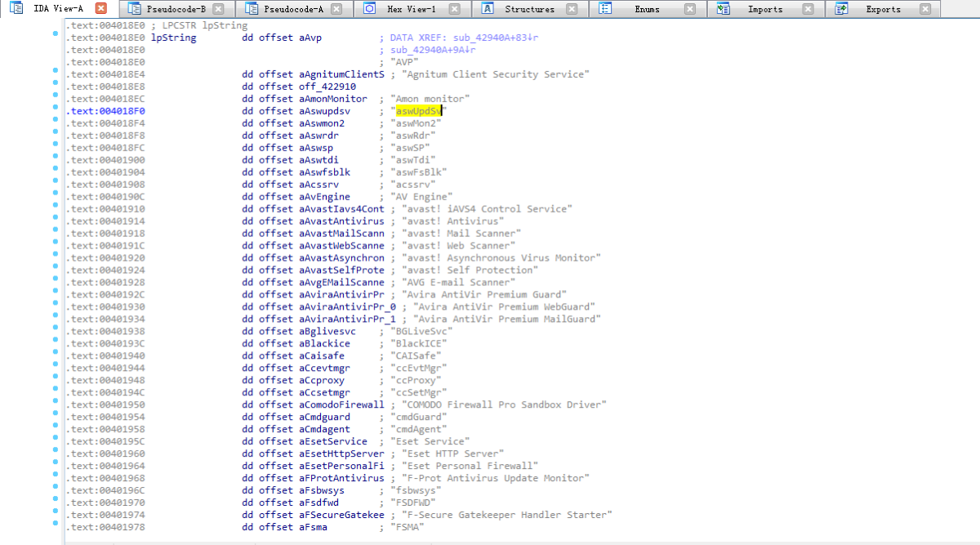
Task: Select the aAviraAntivirPr_0 offset name
Action: [x=347, y=307]
